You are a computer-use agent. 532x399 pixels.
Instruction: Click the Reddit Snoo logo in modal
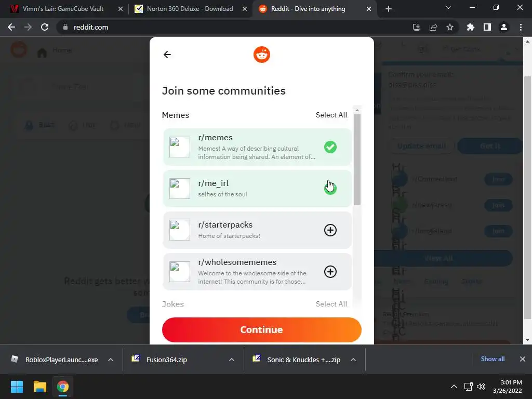[262, 55]
